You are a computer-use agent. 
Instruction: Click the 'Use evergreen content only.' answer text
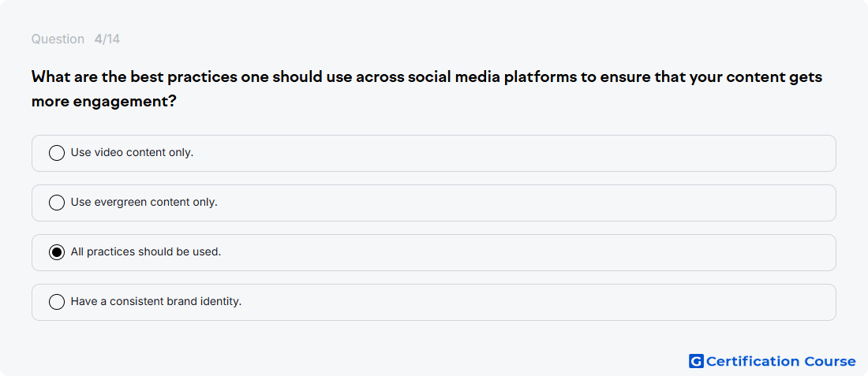point(144,203)
